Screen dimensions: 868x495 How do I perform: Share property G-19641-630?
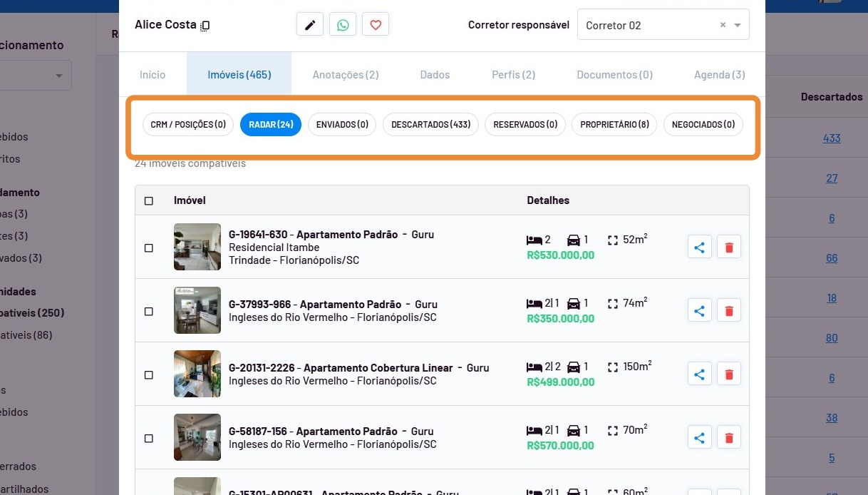pos(700,247)
